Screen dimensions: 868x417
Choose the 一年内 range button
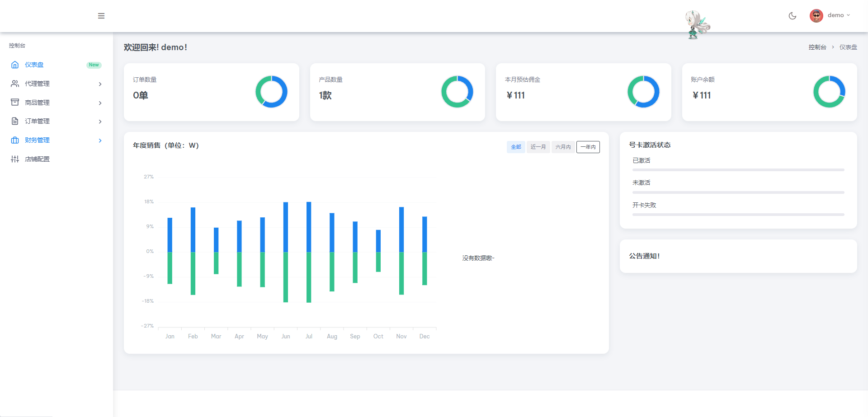tap(588, 147)
